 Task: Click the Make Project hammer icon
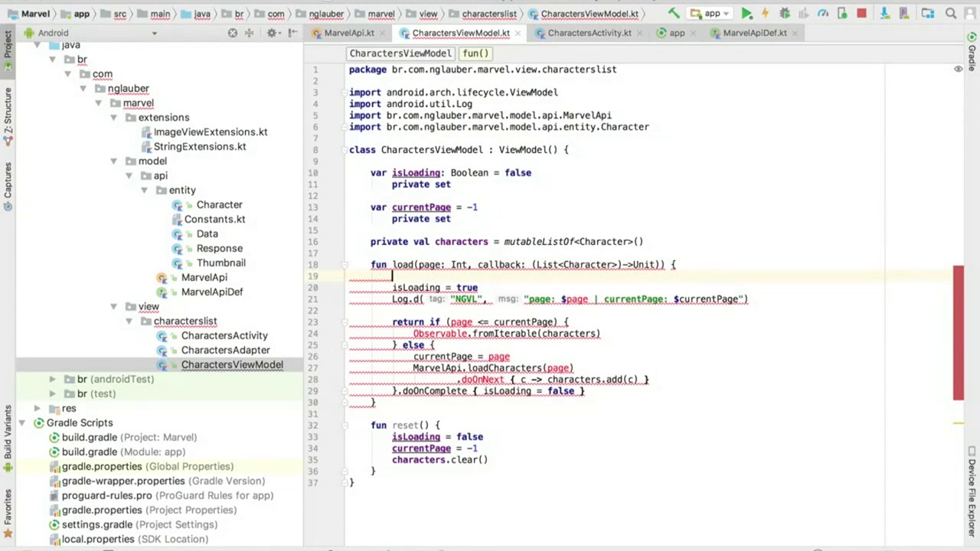tap(673, 13)
